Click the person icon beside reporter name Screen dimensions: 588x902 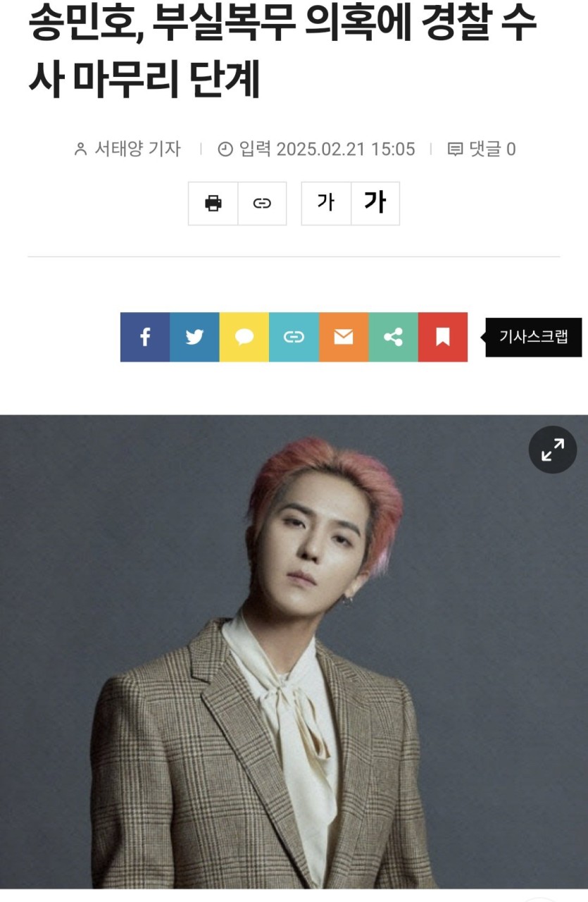click(x=81, y=149)
